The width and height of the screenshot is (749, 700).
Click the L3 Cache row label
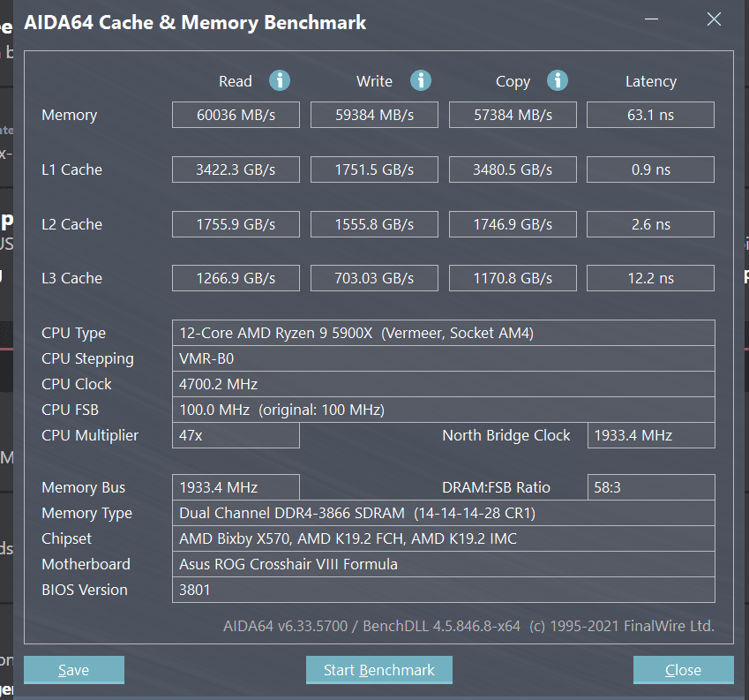click(71, 278)
